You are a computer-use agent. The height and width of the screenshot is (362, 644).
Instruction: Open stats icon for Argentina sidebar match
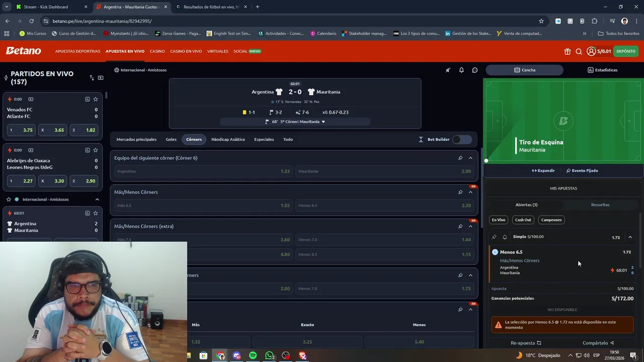pos(87,213)
